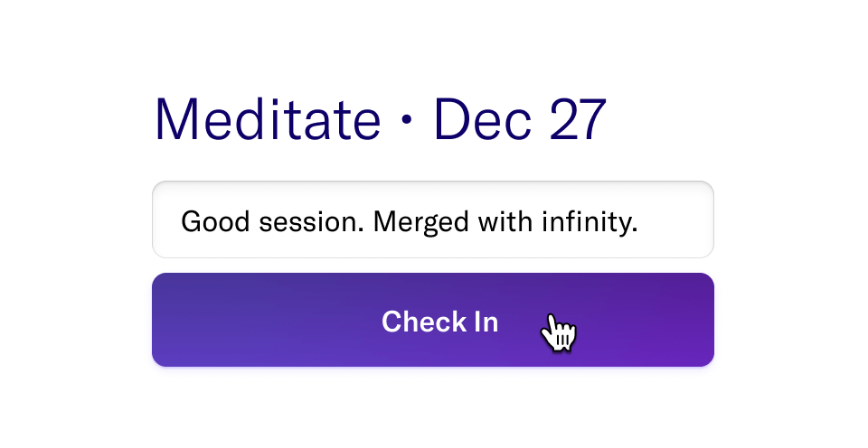The width and height of the screenshot is (868, 448).
Task: Click the Check In button
Action: 433,320
